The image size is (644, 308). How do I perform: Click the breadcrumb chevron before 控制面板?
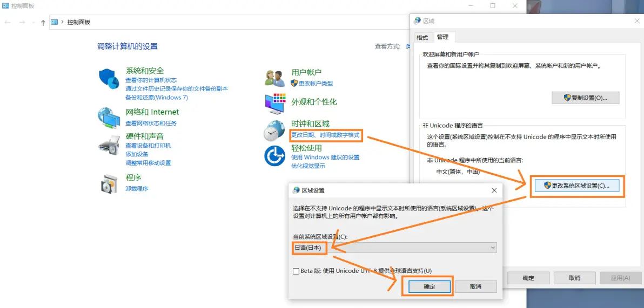click(63, 22)
